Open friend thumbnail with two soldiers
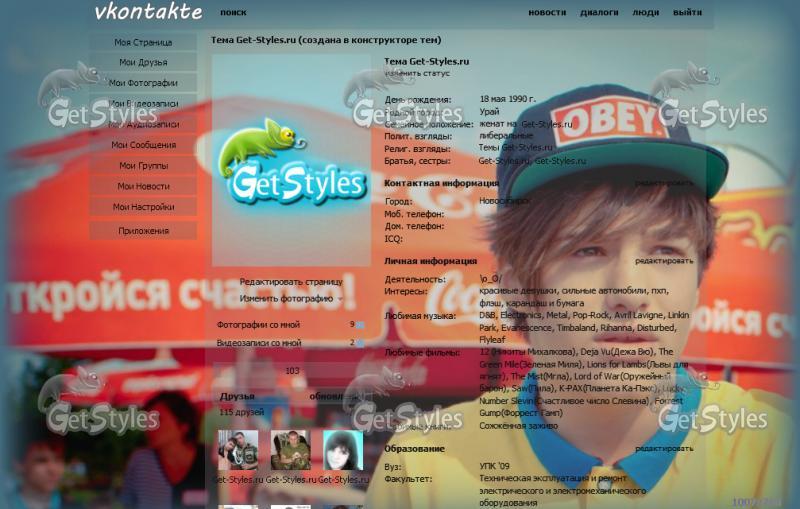The height and width of the screenshot is (509, 800). [x=238, y=450]
